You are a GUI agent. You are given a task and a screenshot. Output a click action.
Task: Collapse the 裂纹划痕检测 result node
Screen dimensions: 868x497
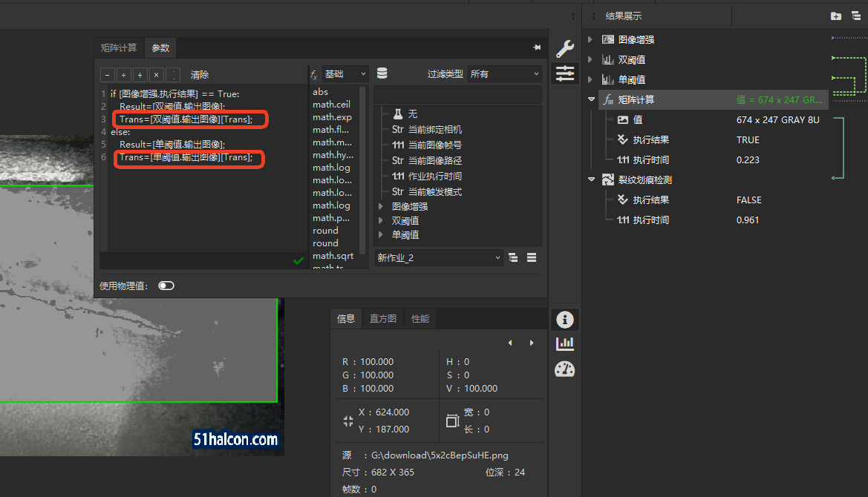[x=591, y=180]
